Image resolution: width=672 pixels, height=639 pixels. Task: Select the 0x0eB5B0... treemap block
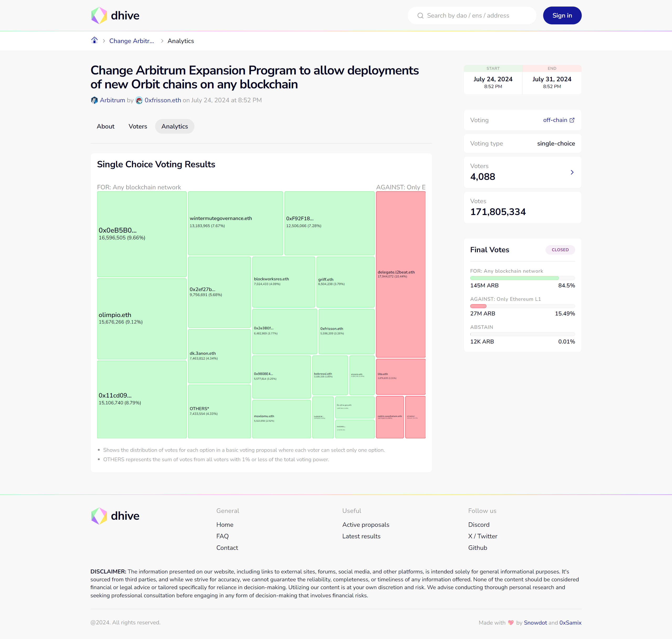(142, 234)
